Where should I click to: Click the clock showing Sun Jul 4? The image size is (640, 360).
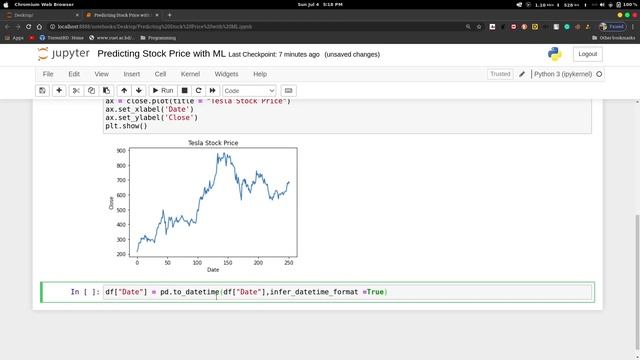pyautogui.click(x=320, y=4)
